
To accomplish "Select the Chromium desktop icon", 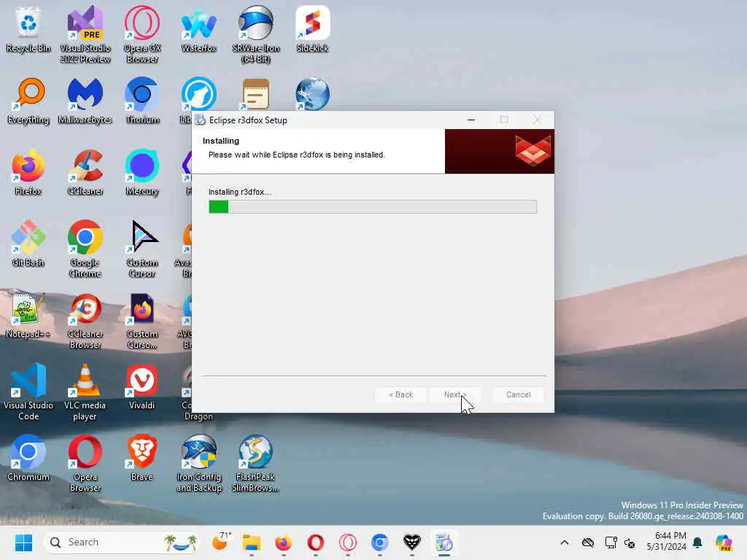I will click(x=28, y=459).
